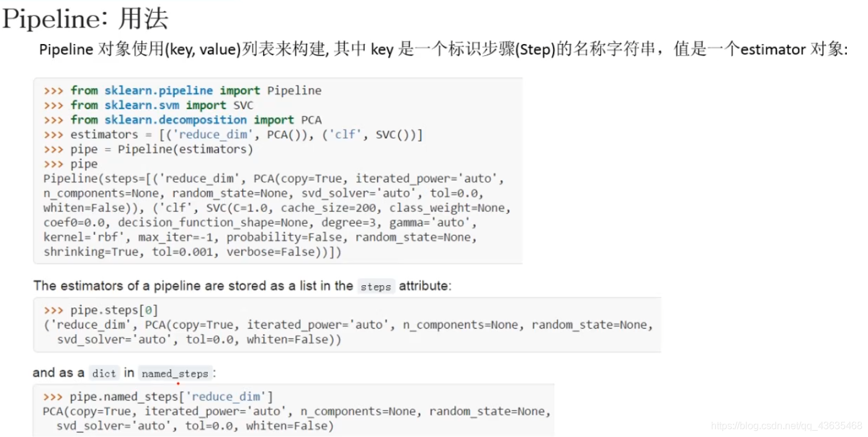Screen dimensions: 868x437
Task: Click the 'from sklearn.svm import SVC' line
Action: [x=148, y=105]
